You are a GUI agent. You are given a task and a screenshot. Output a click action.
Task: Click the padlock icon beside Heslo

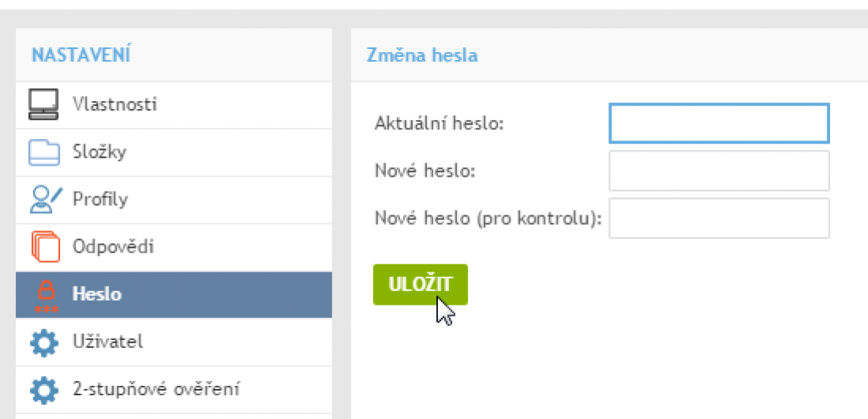[x=44, y=294]
